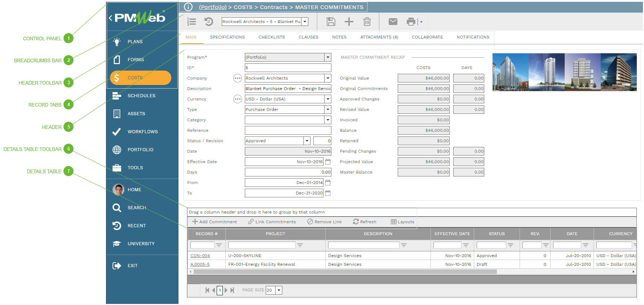Click the info icon in breadcrumbs bar
Viewport: 644px width, 305px height.
pyautogui.click(x=188, y=7)
